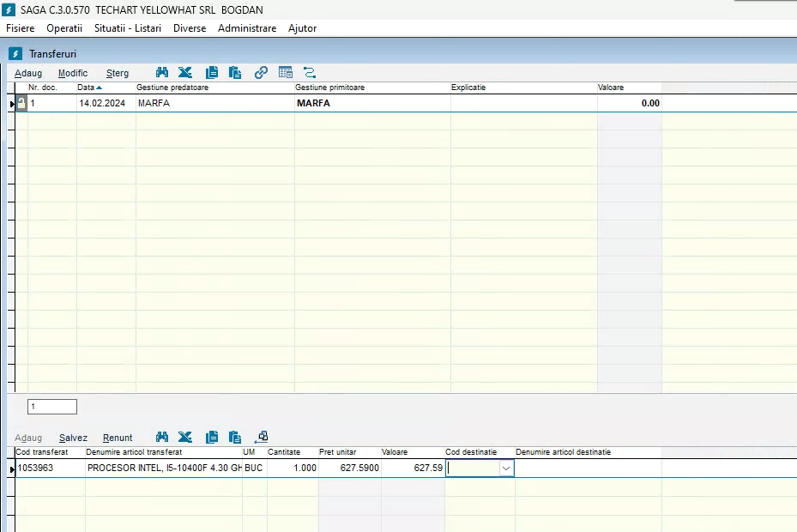Click the date cell 14.02.2024
This screenshot has width=797, height=532.
[106, 103]
